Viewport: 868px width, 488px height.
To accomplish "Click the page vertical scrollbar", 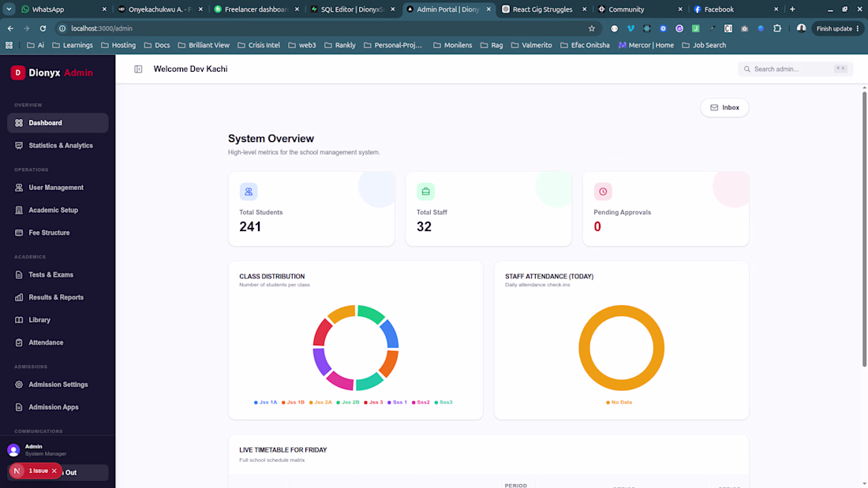I will click(x=864, y=229).
